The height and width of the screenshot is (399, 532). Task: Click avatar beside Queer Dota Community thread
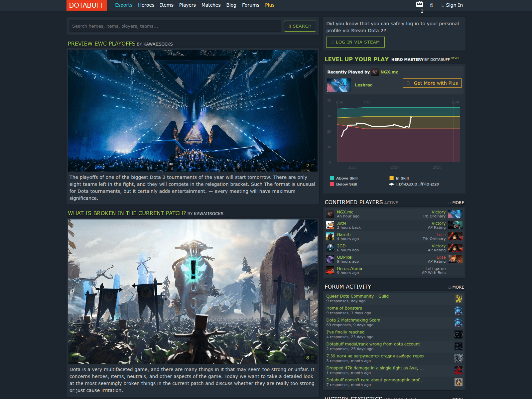(459, 299)
